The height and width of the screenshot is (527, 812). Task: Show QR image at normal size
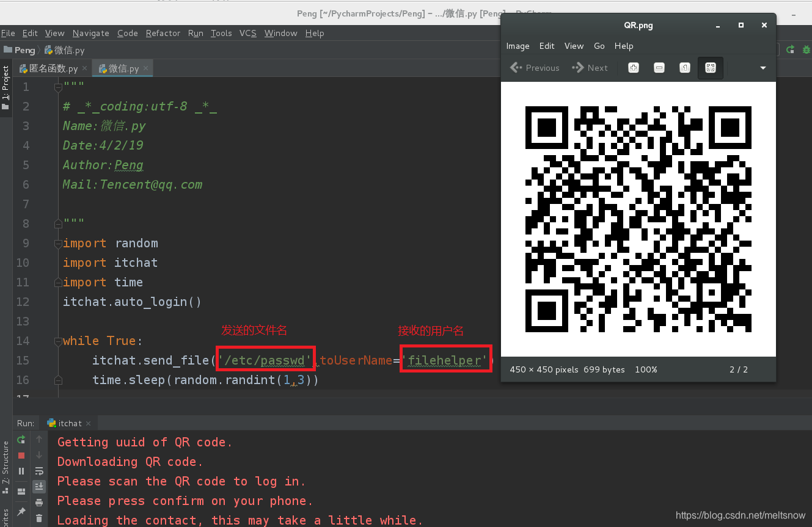point(685,68)
